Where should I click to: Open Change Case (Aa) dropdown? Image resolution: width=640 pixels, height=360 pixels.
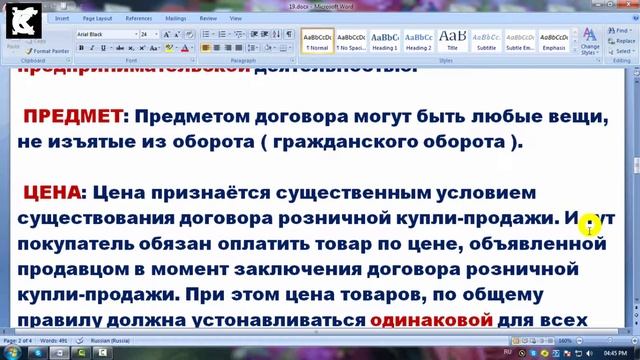coord(154,48)
